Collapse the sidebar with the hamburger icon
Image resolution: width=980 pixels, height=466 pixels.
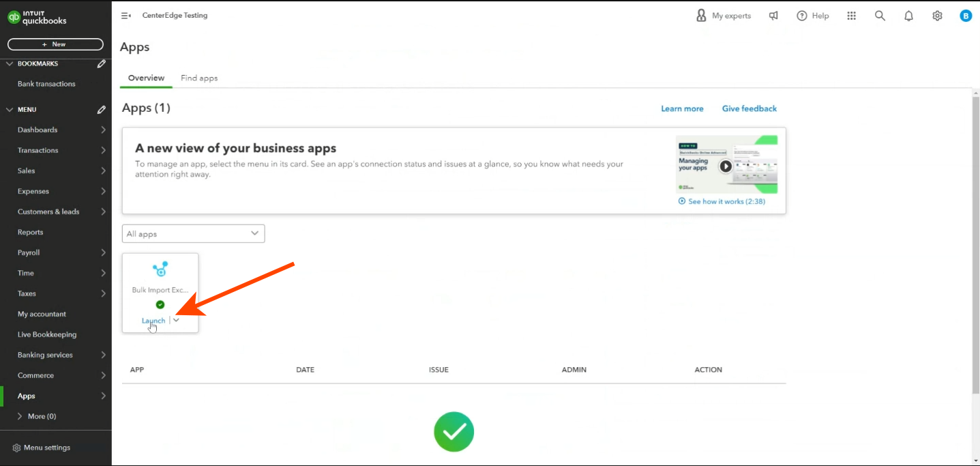[125, 16]
